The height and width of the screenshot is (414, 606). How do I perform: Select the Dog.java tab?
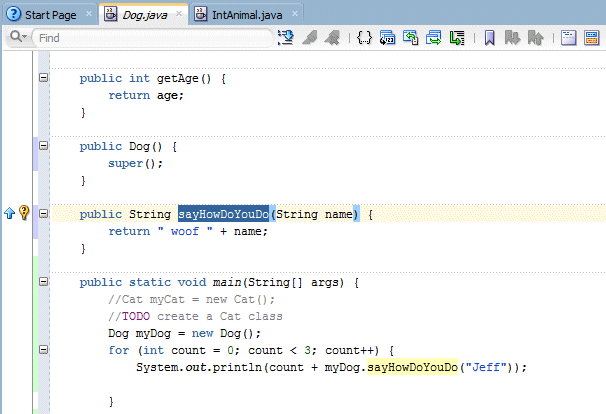[145, 15]
